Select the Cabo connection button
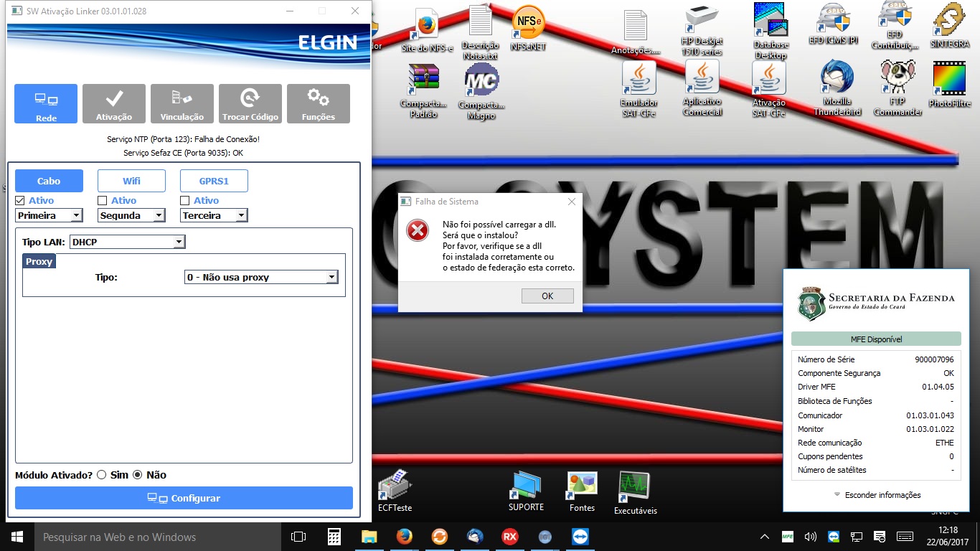Viewport: 980px width, 551px height. tap(49, 181)
